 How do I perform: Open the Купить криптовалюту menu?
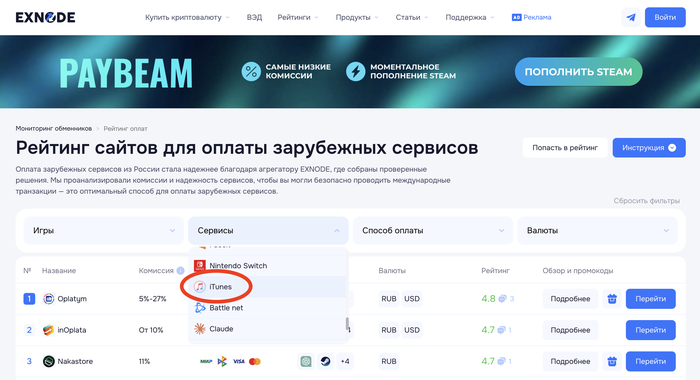187,17
